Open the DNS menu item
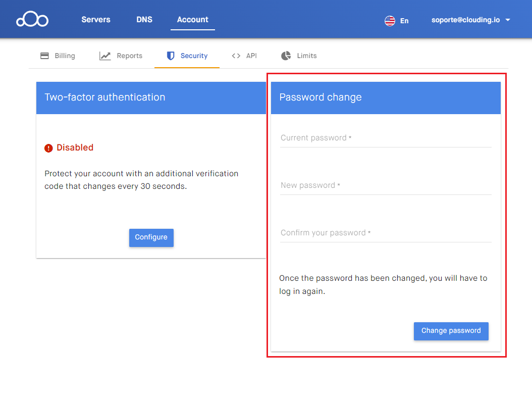The image size is (532, 399). click(144, 20)
